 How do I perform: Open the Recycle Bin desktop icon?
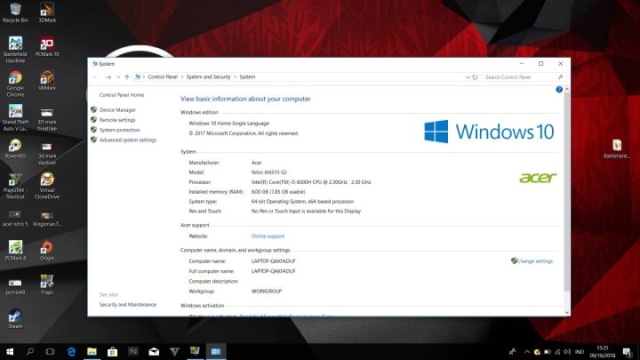[15, 12]
